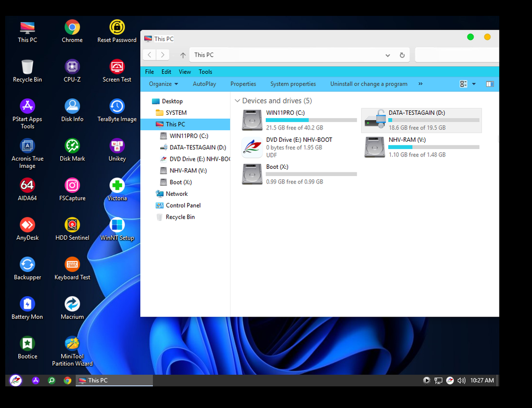This screenshot has width=532, height=408.
Task: Click the Properties toolbar button
Action: click(243, 84)
